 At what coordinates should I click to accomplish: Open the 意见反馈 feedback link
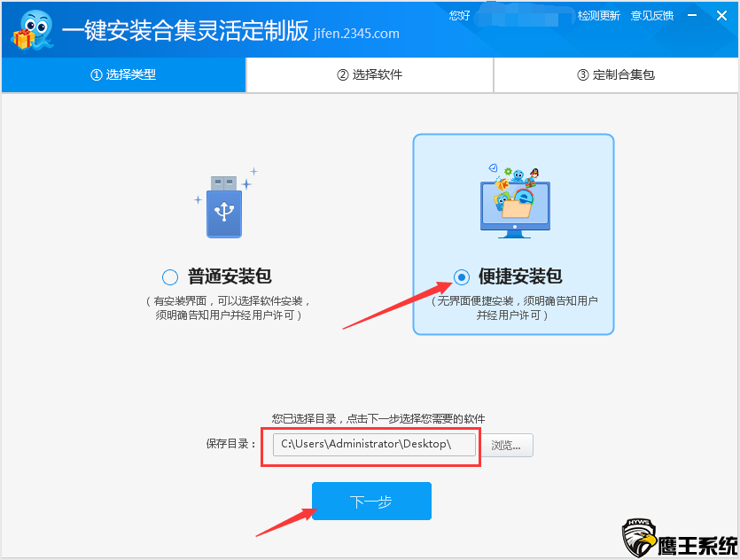pos(651,16)
